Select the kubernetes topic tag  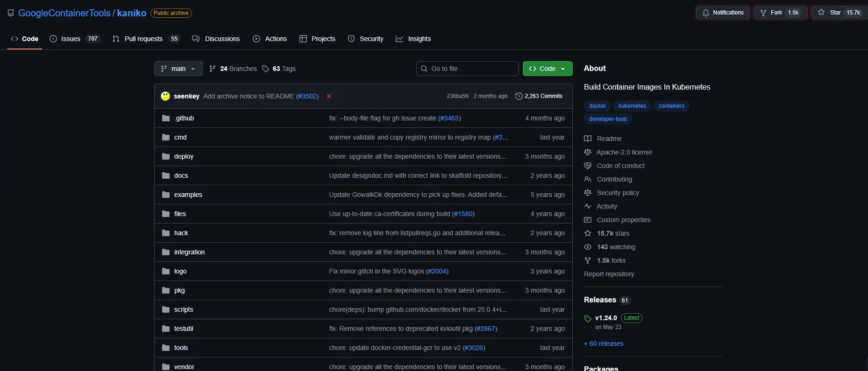tap(632, 106)
